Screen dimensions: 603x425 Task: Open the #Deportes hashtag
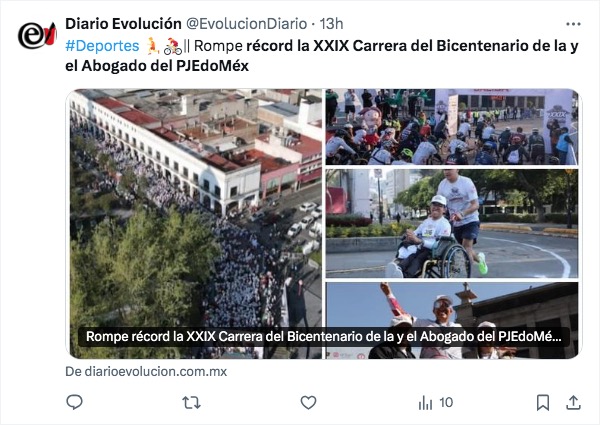click(x=102, y=46)
